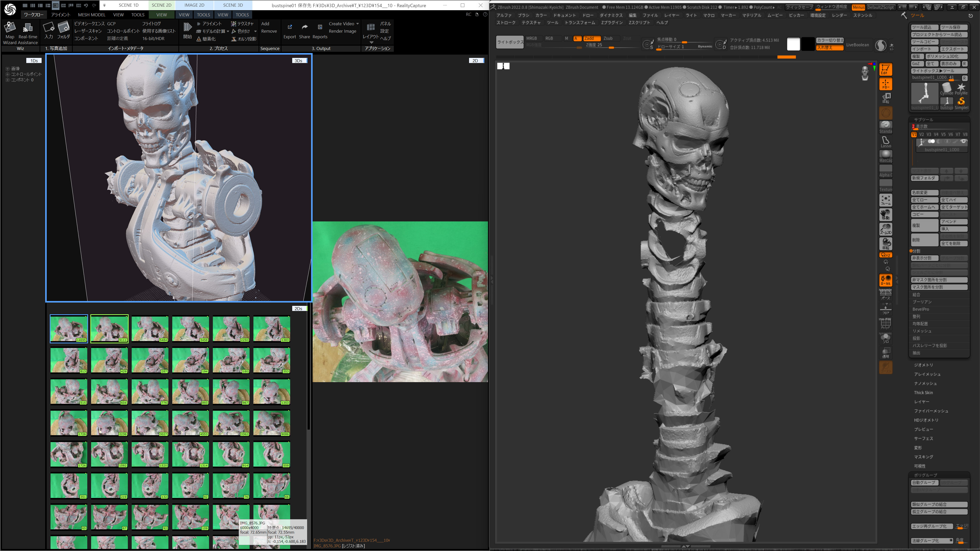Click the ZBrush ズーム3D icon
The width and height of the screenshot is (980, 551).
[886, 229]
